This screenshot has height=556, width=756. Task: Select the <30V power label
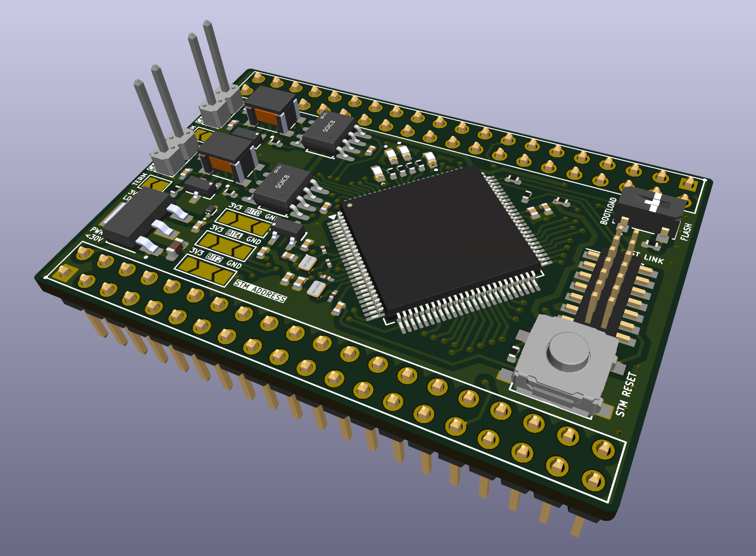94,237
